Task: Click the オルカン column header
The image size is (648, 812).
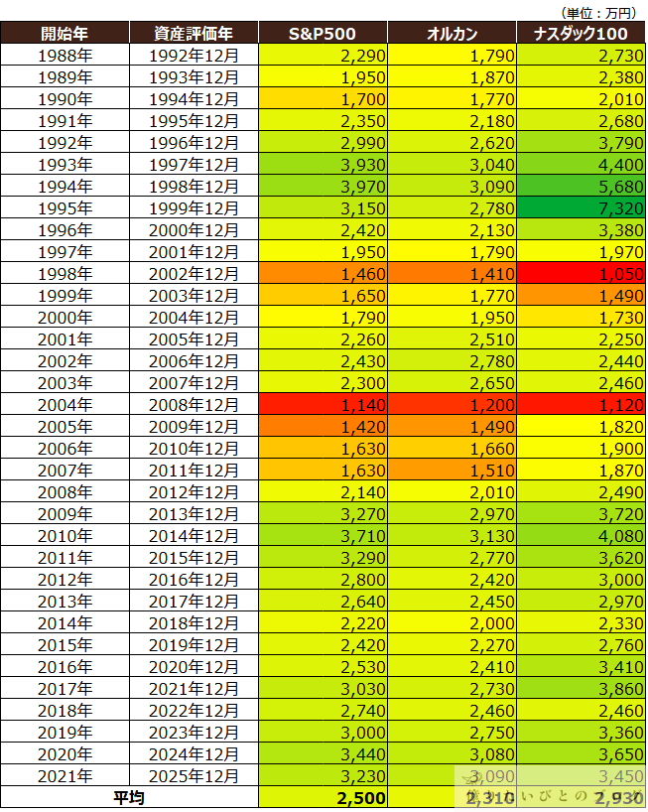Action: point(452,34)
